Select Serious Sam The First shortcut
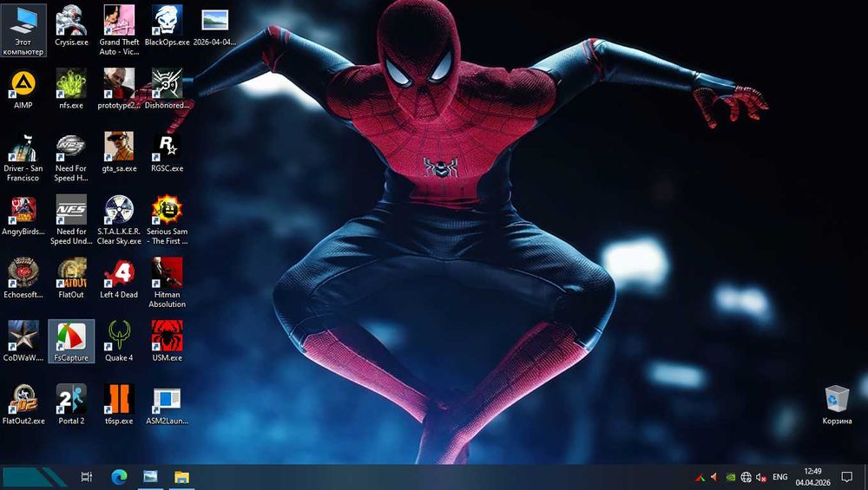 (168, 220)
